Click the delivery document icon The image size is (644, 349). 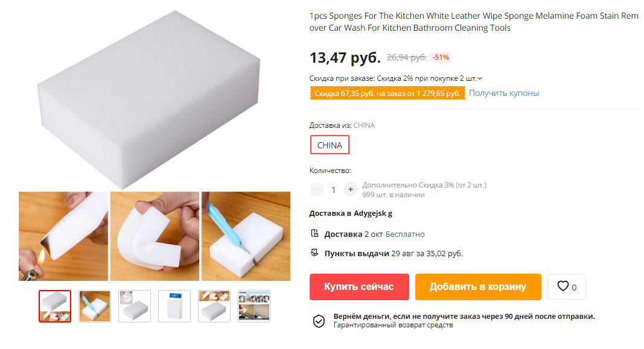(x=314, y=234)
